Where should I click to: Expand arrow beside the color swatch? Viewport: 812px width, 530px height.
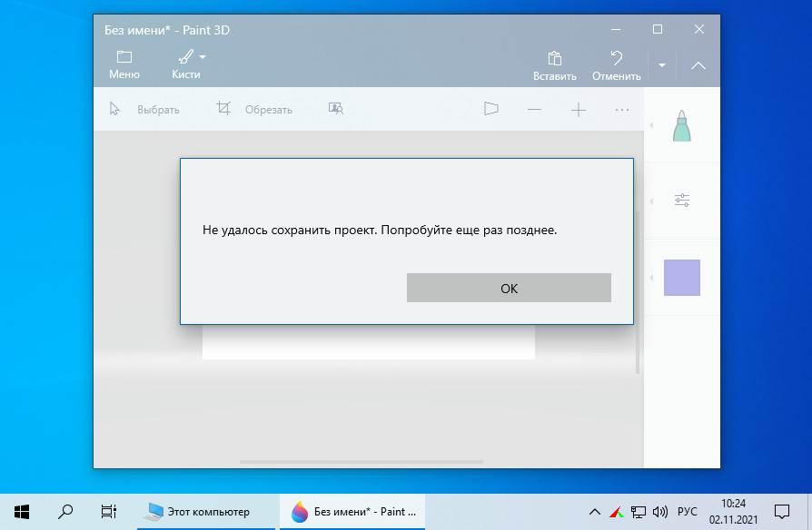click(651, 278)
